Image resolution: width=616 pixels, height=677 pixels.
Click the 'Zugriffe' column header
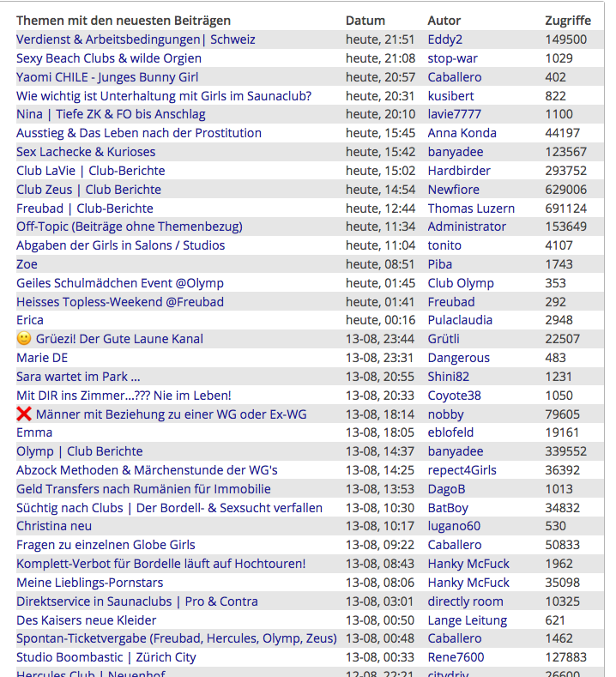(x=568, y=21)
